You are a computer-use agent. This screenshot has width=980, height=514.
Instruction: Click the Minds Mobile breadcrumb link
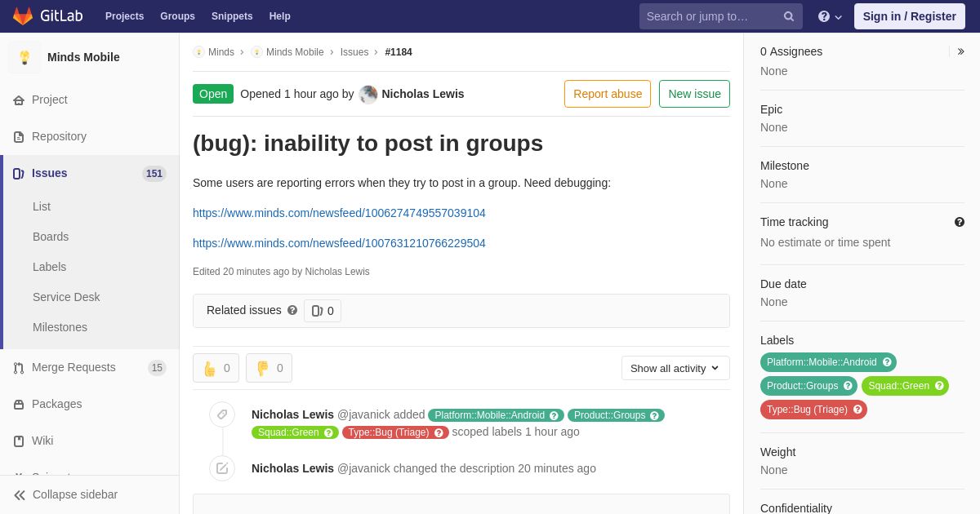[x=295, y=52]
